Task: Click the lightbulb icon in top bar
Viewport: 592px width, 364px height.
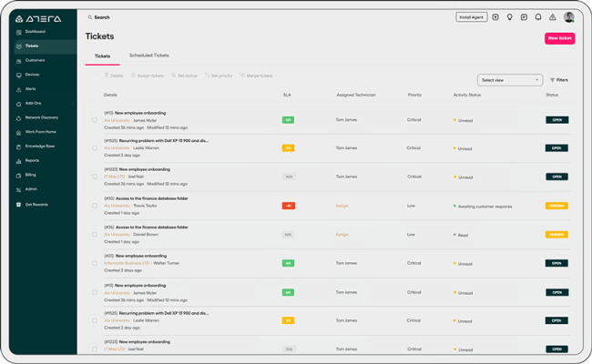Action: [x=509, y=16]
